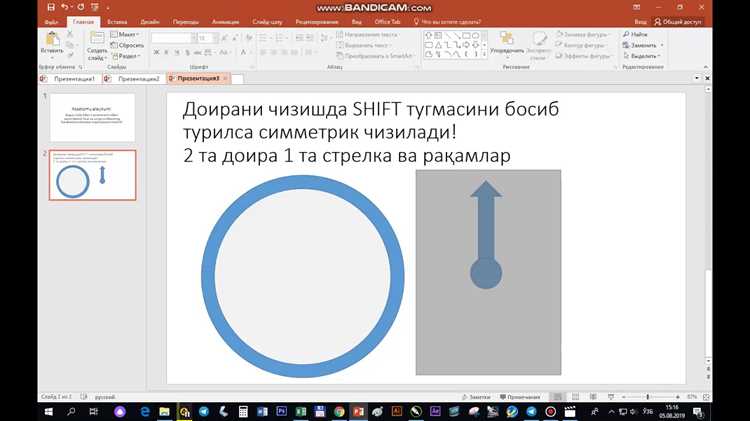Viewport: 750px width, 421px height.
Task: Switch to slide sorter view icon
Action: [575, 397]
